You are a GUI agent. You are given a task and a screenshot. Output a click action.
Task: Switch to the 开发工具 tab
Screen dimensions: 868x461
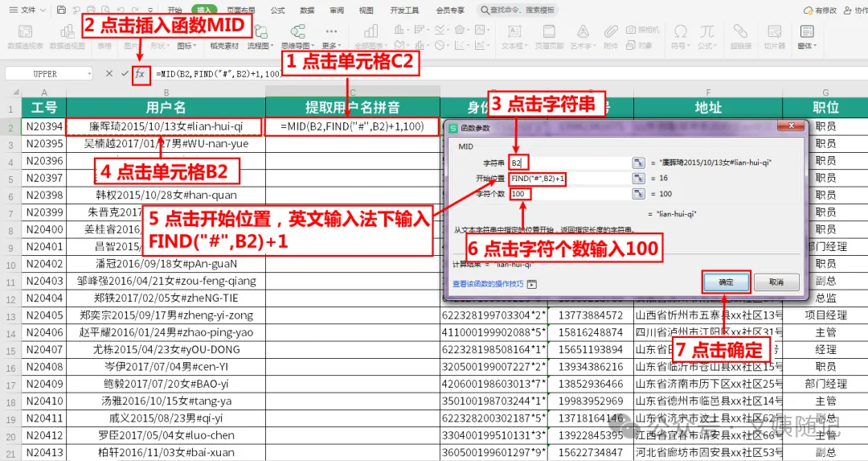(x=404, y=10)
